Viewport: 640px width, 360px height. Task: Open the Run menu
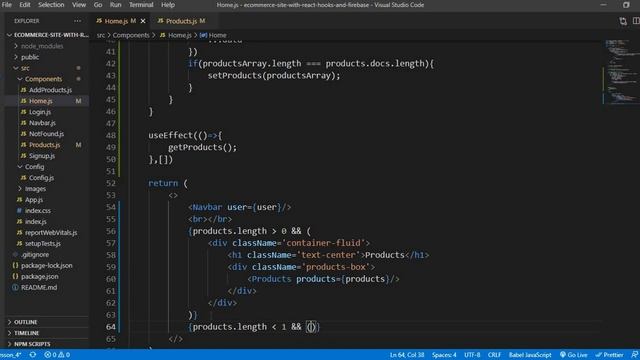(x=116, y=5)
